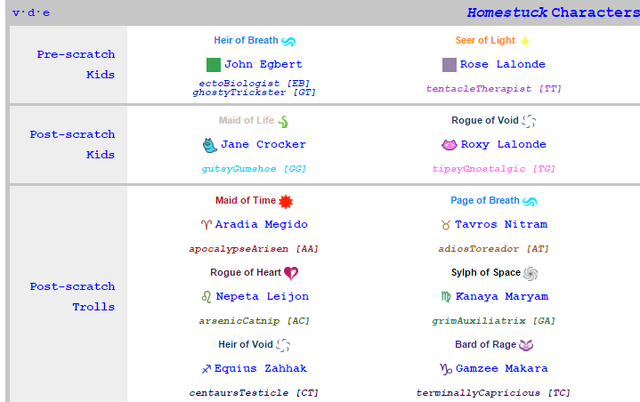Click Roxy Lalonde's pink cat icon
640x402 pixels.
coord(449,144)
